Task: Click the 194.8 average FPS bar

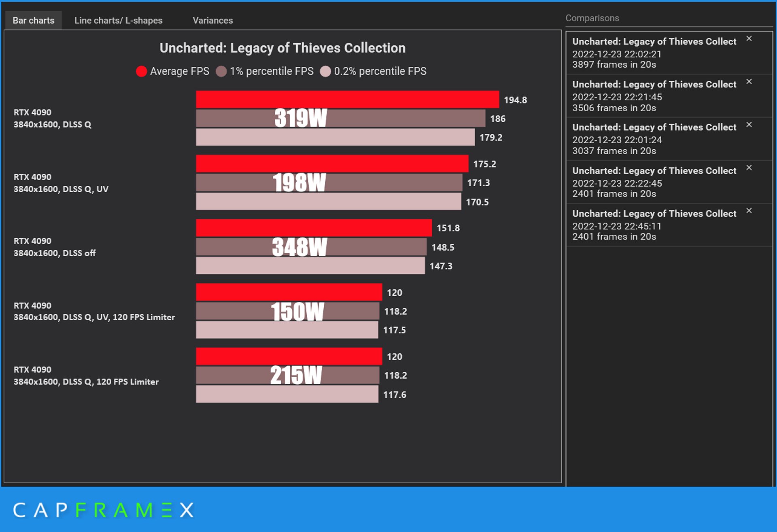Action: (x=347, y=99)
